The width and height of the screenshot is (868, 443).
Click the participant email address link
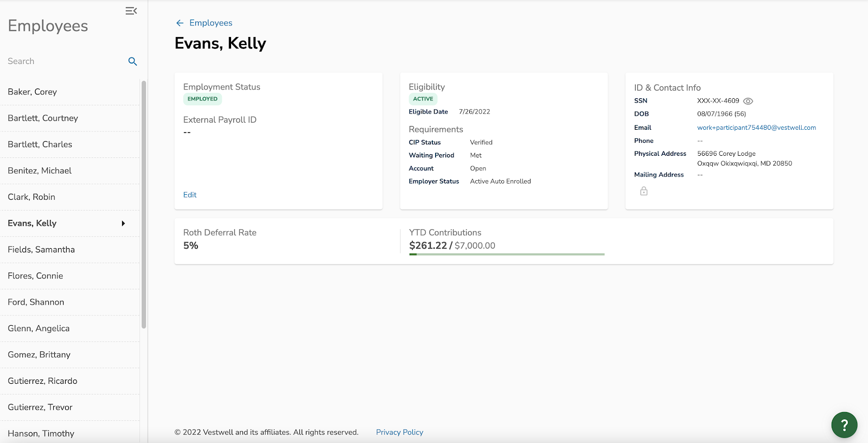pos(756,128)
